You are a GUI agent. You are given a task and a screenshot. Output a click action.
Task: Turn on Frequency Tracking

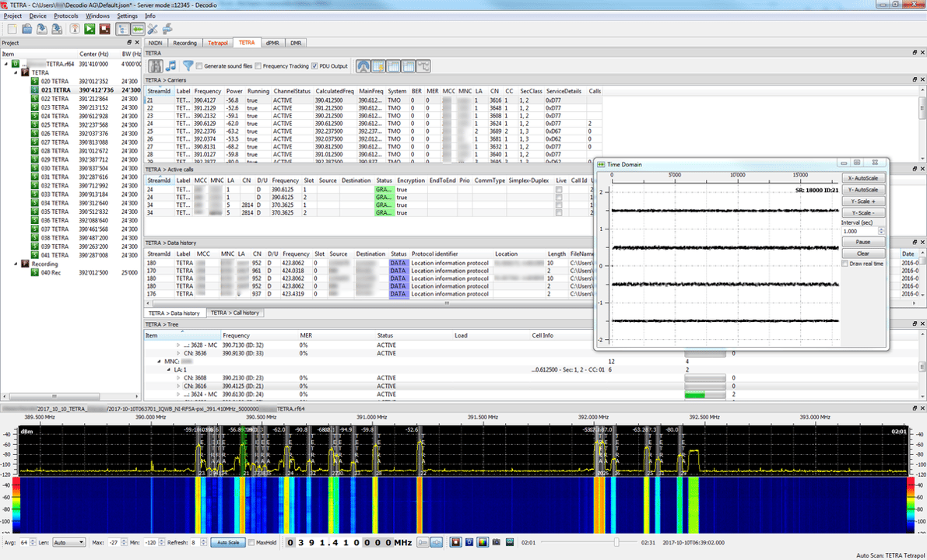[258, 66]
